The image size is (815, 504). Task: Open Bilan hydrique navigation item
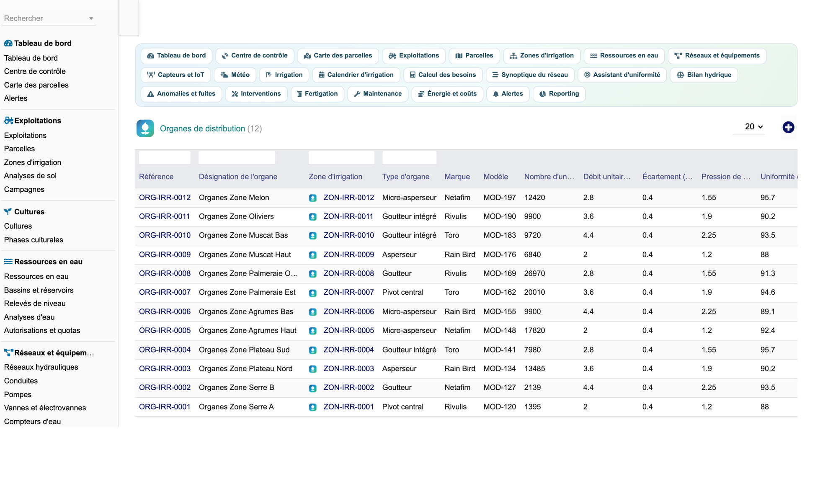[704, 75]
